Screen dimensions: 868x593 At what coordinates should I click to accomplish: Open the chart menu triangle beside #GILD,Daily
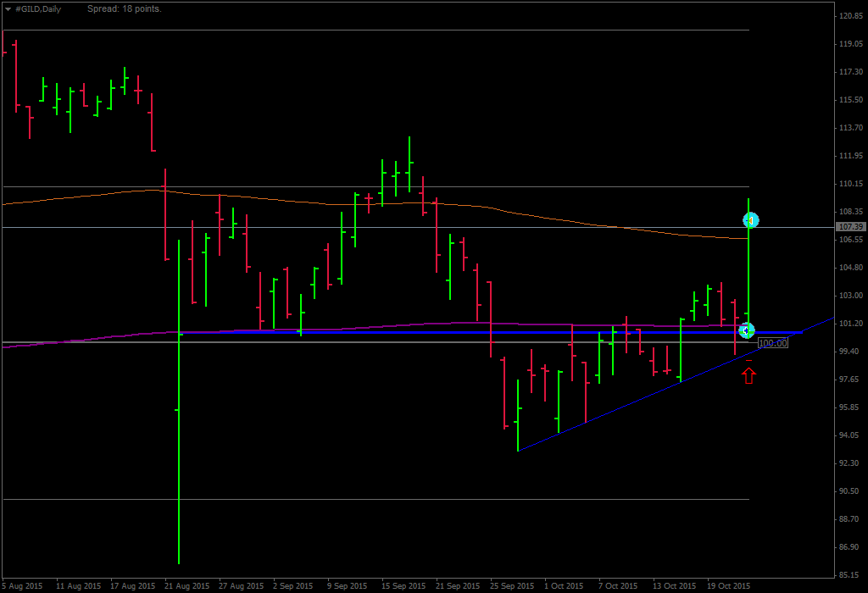click(x=8, y=9)
